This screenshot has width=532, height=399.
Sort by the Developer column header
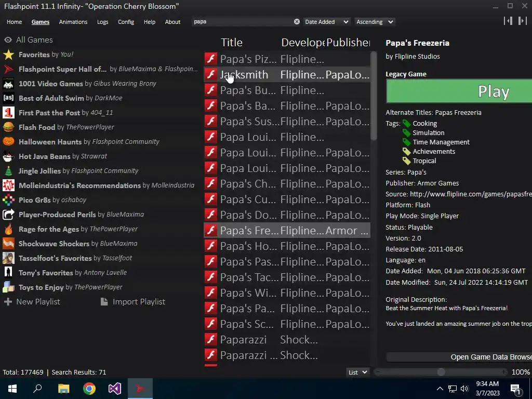[x=303, y=43]
